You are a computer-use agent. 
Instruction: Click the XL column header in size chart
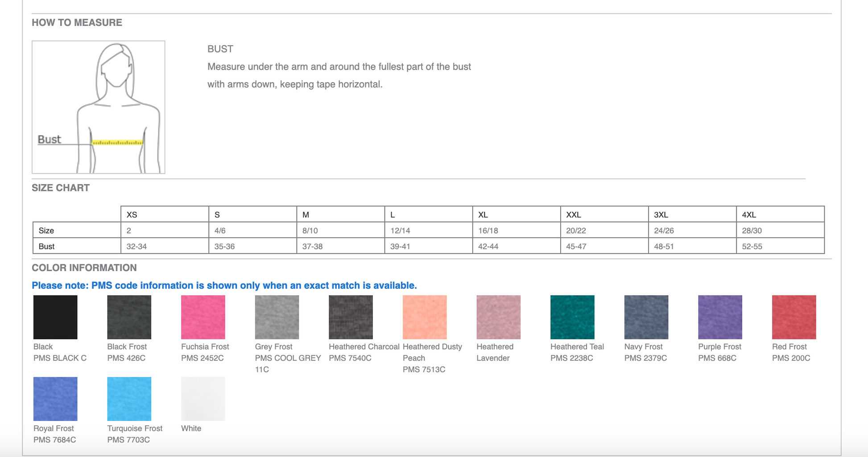coord(517,214)
